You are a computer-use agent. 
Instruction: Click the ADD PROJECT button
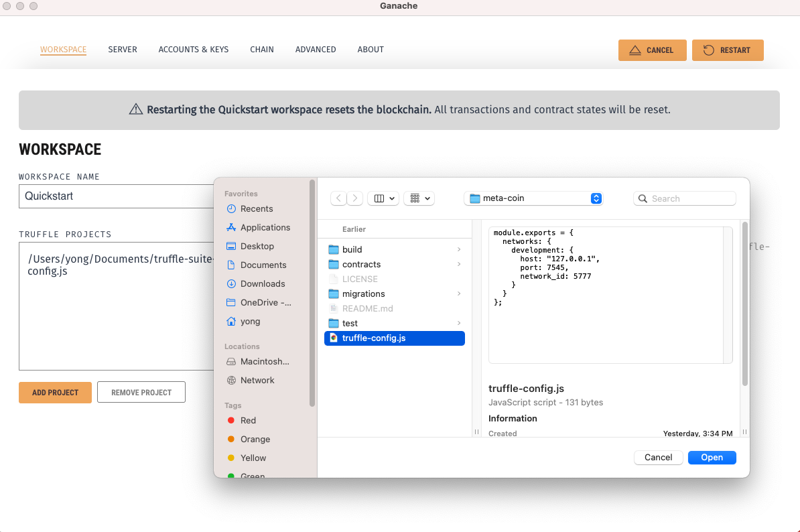click(55, 393)
